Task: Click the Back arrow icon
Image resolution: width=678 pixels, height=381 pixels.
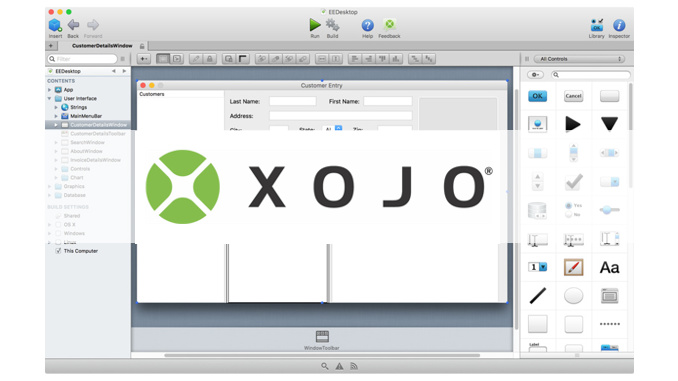Action: point(73,25)
